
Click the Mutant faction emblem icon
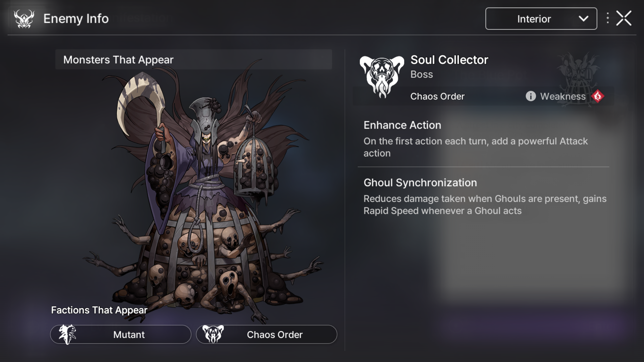67,334
